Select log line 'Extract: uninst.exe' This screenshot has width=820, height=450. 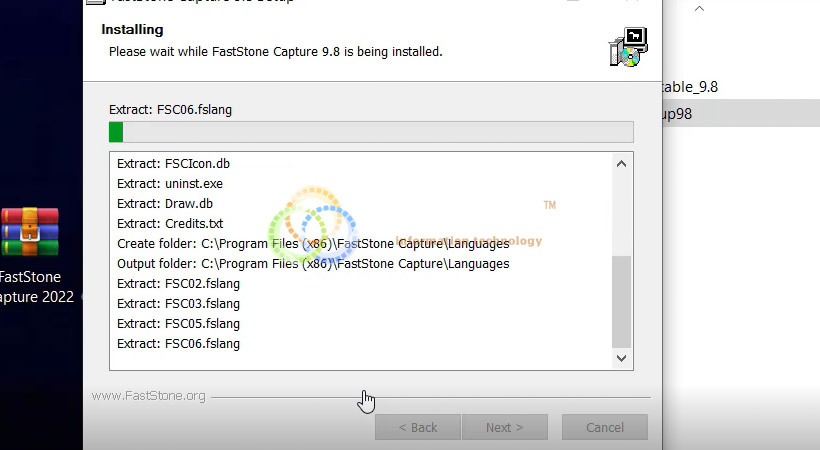click(170, 184)
